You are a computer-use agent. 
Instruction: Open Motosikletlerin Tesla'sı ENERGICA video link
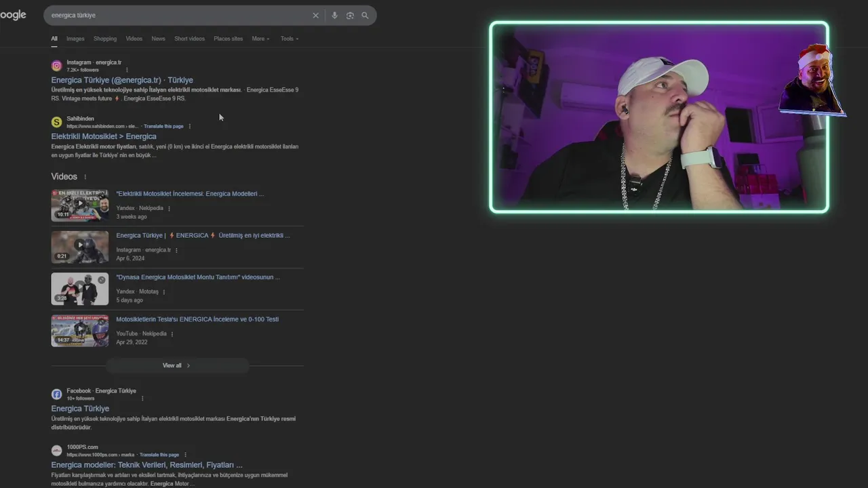197,319
